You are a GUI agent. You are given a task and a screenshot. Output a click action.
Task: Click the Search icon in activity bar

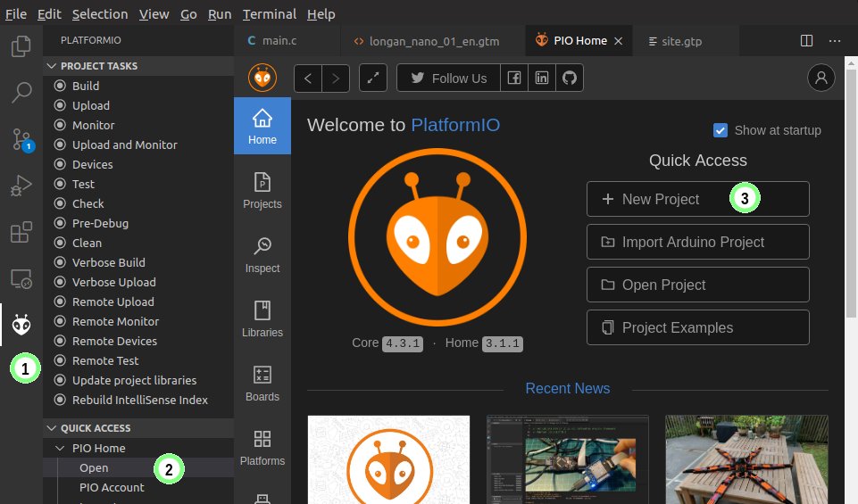(x=21, y=92)
